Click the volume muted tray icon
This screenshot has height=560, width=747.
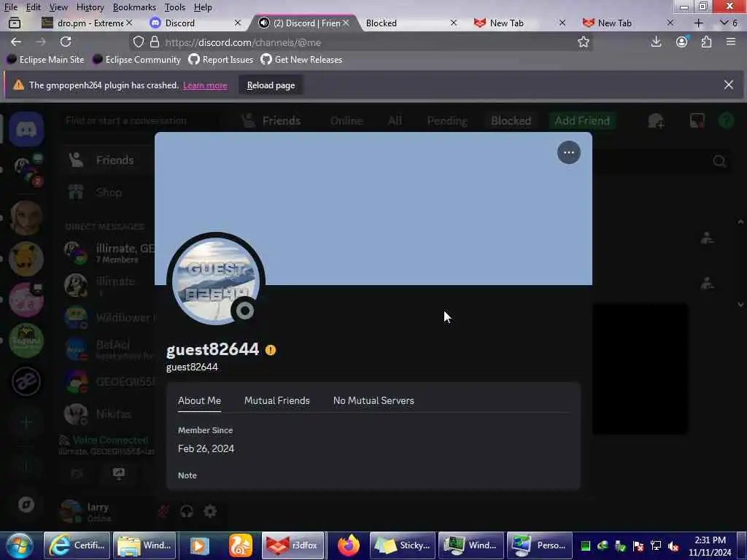[x=673, y=545]
